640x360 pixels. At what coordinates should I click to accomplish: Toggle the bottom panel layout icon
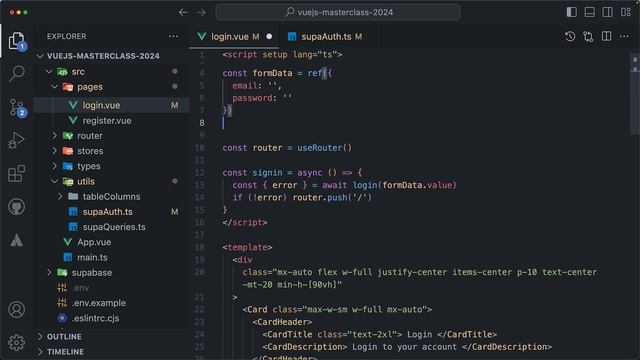tap(589, 12)
